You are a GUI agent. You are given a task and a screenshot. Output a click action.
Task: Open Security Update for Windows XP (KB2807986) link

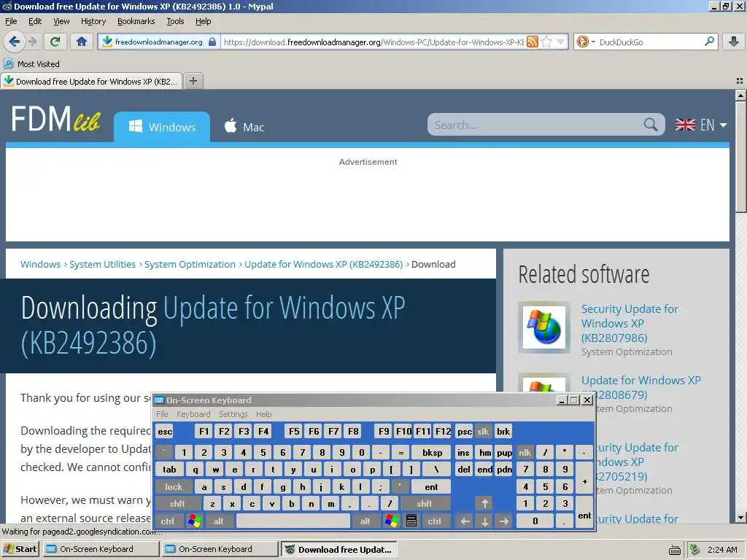(x=630, y=323)
